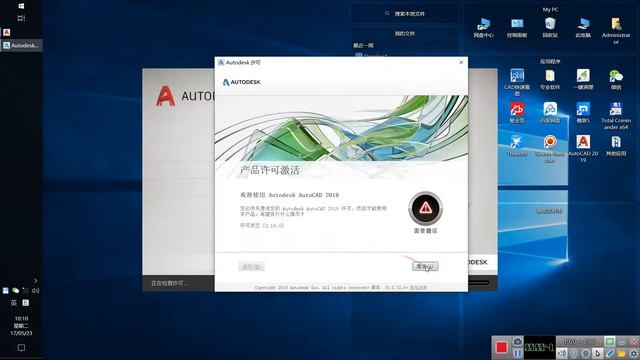Open the Windows Start button

21,6
